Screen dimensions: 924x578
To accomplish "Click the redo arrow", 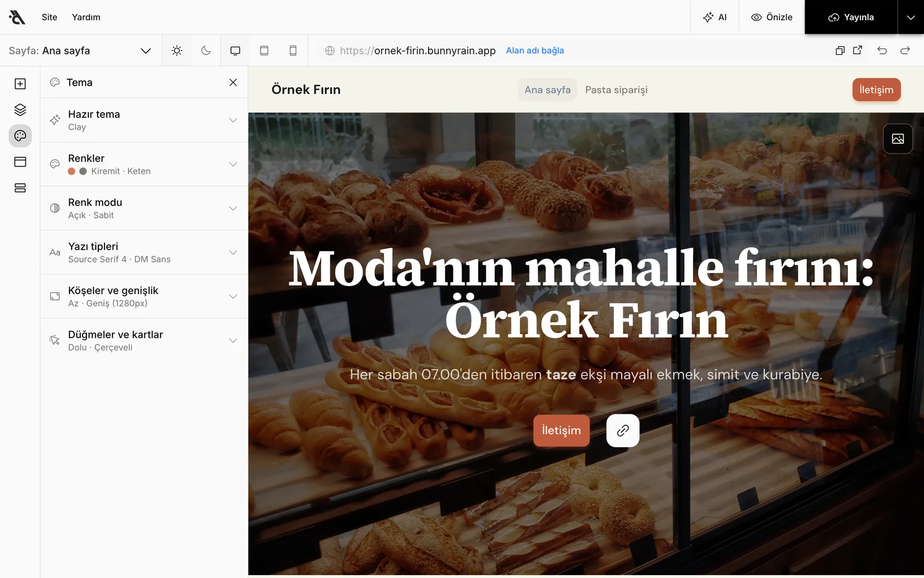I will point(905,50).
